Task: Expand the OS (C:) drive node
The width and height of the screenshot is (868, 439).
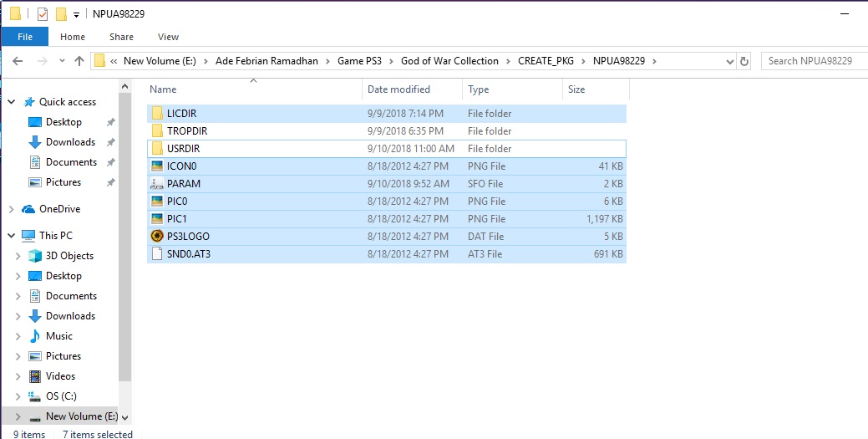Action: (18, 396)
